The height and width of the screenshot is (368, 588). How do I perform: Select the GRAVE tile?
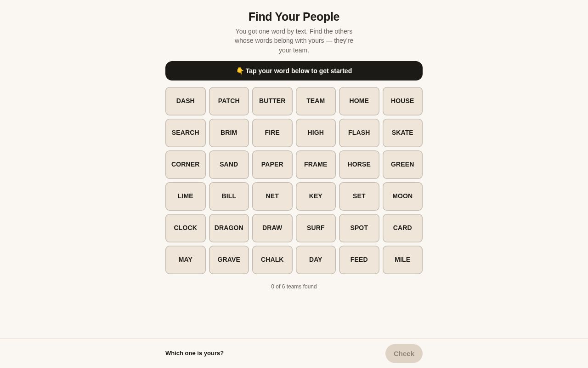(229, 260)
